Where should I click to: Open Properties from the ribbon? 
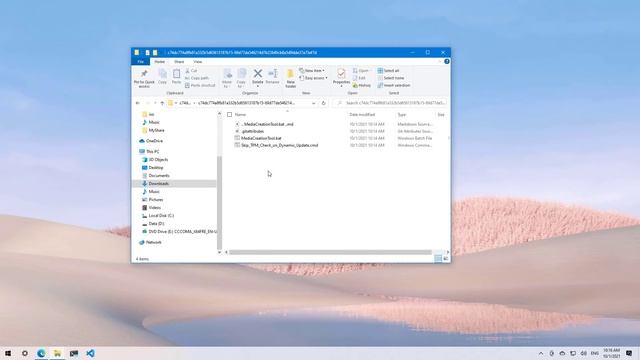341,78
